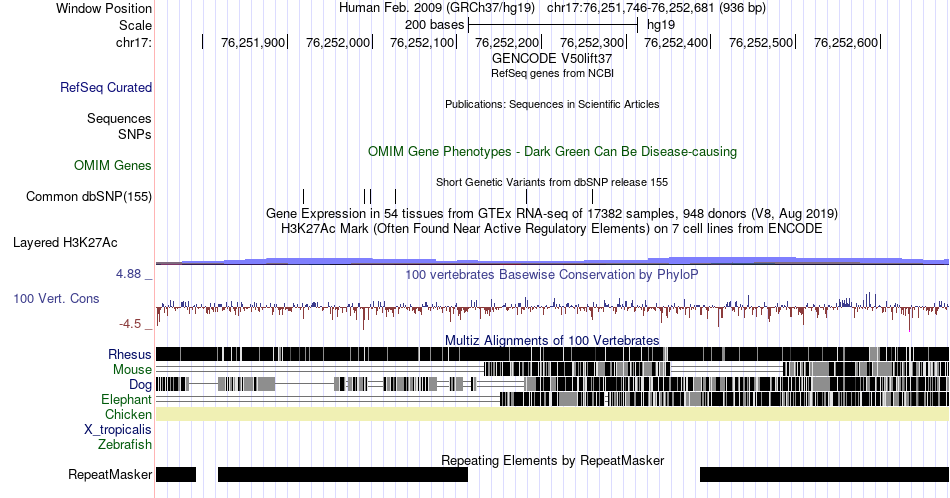This screenshot has height=498, width=950.
Task: Click Repeating Elements by RepeatMasker title
Action: [x=552, y=460]
